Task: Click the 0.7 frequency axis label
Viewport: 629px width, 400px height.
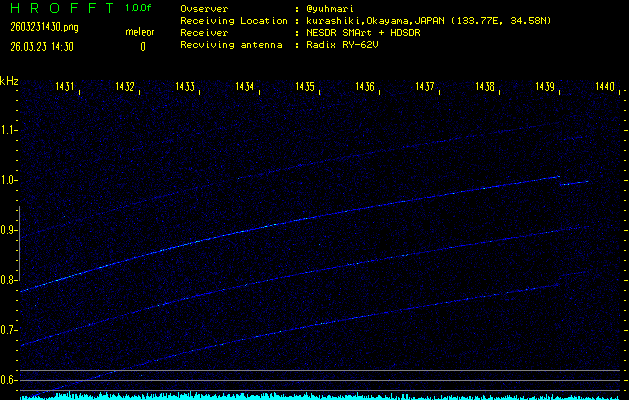Action: 9,330
